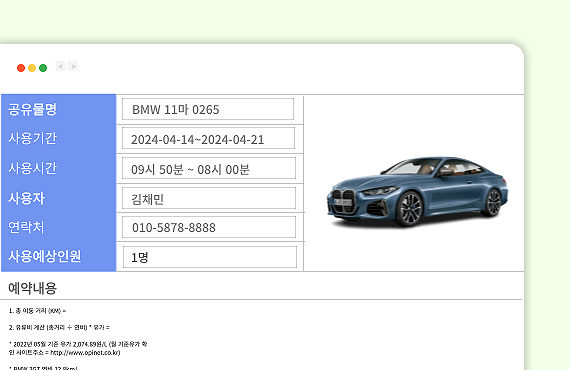570x370 pixels.
Task: Select the 사용예상인원 row label
Action: pyautogui.click(x=44, y=256)
